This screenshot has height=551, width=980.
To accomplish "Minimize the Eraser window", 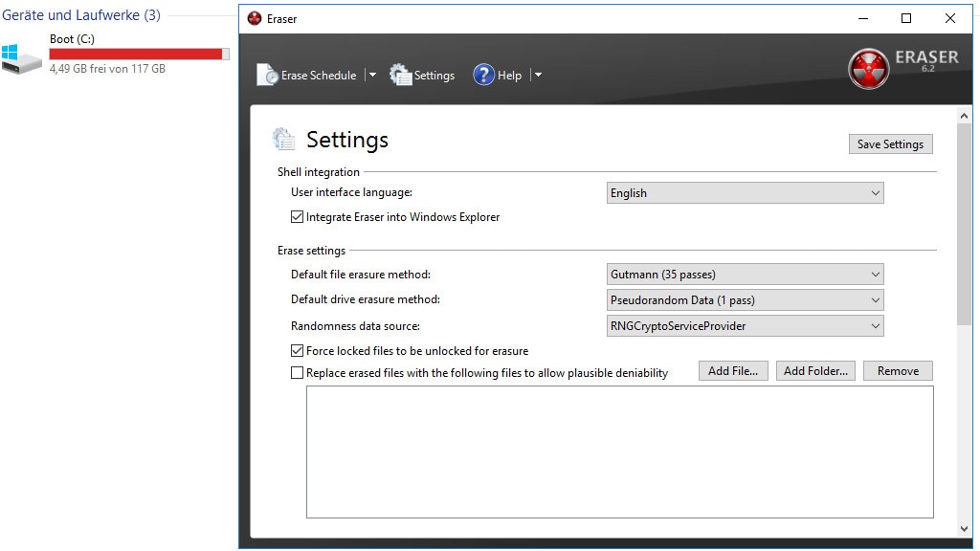I will point(864,19).
